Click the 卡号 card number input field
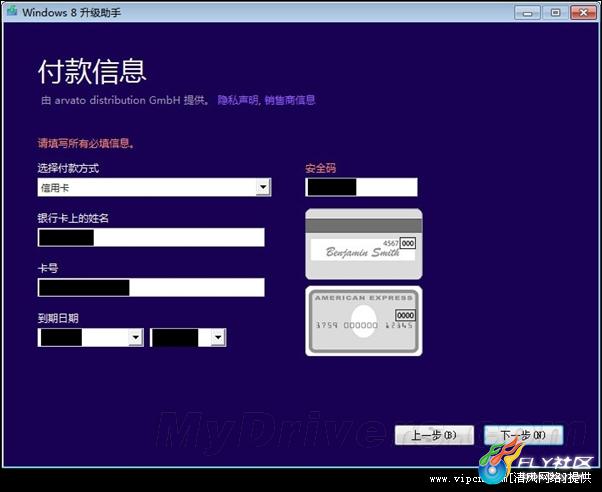The image size is (602, 492). [151, 287]
